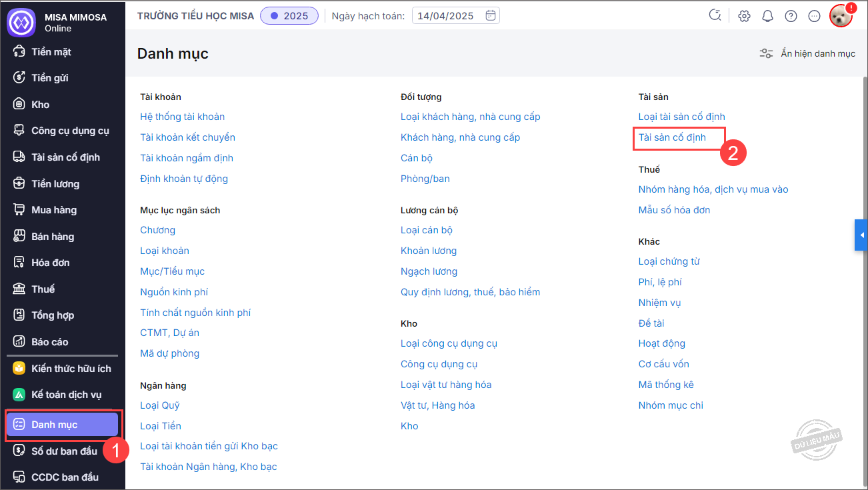The width and height of the screenshot is (868, 490).
Task: Click the refresh data icon in header
Action: pyautogui.click(x=715, y=15)
